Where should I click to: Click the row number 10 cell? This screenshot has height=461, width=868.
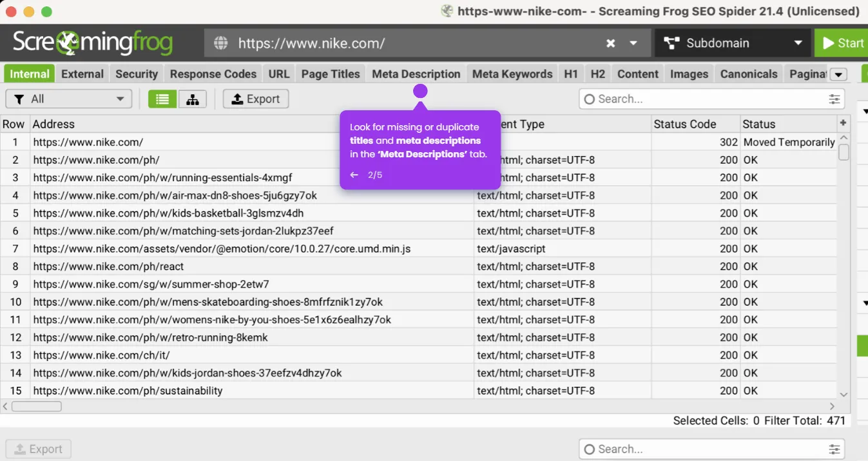tap(15, 302)
